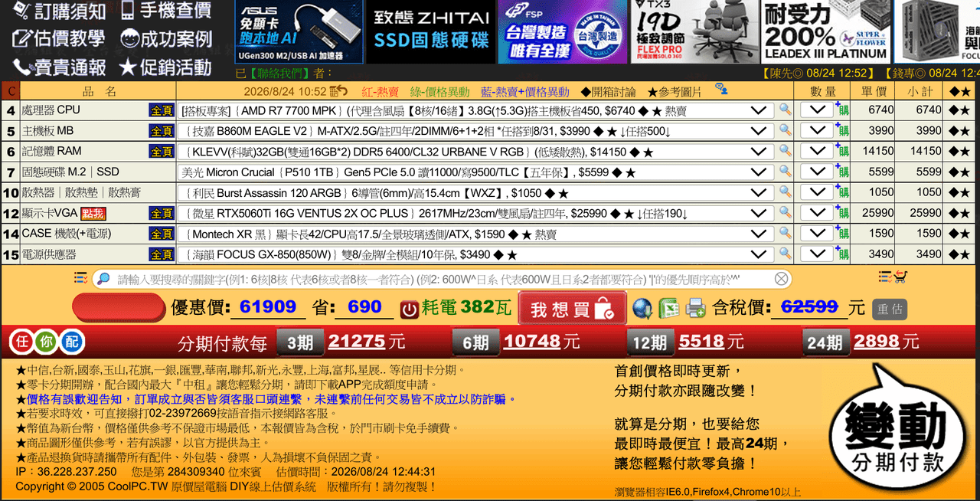The height and width of the screenshot is (501, 980).
Task: Click the keyword search input field
Action: 440,279
